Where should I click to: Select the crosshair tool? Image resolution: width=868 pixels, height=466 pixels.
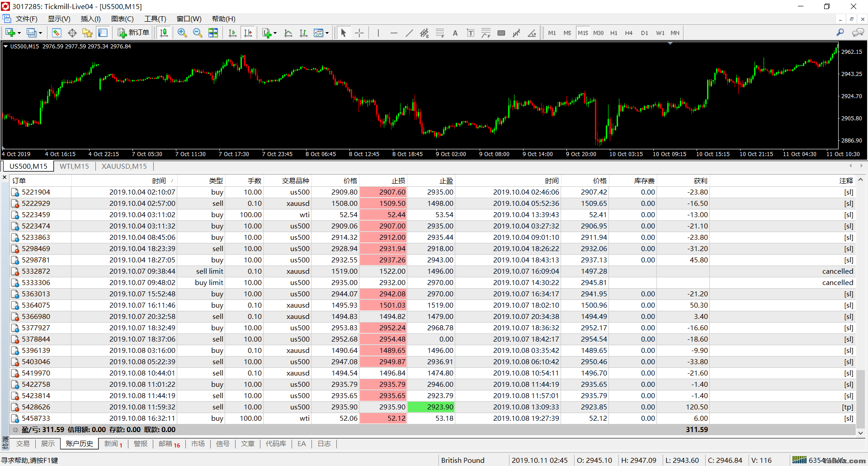tap(359, 33)
